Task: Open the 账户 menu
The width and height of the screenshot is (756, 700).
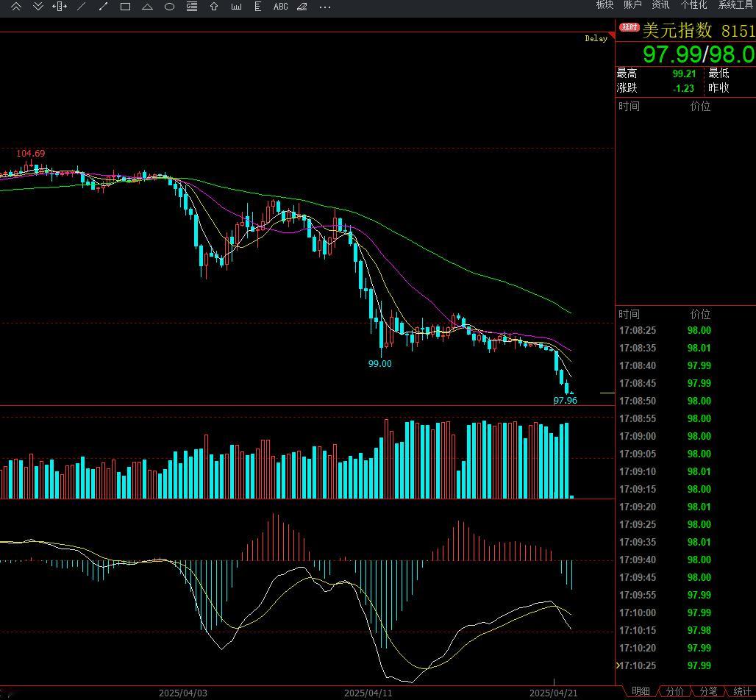Action: 632,5
